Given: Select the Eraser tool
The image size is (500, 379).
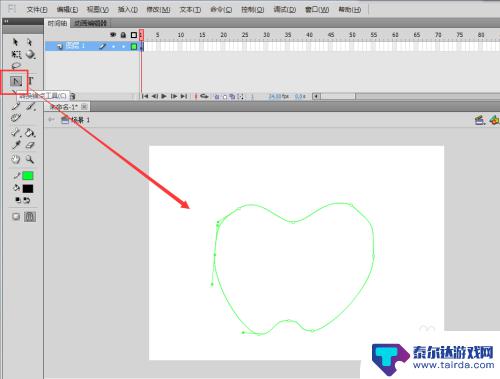Looking at the screenshot, I should [30, 145].
